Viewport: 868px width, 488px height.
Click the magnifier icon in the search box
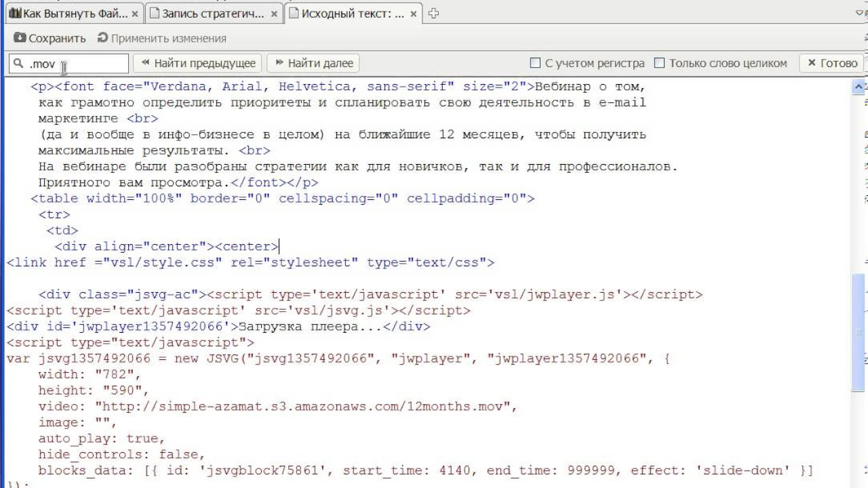18,63
